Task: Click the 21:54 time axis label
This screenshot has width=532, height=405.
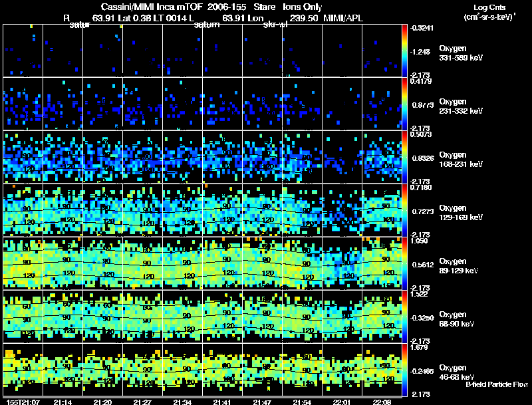Action: tap(302, 402)
